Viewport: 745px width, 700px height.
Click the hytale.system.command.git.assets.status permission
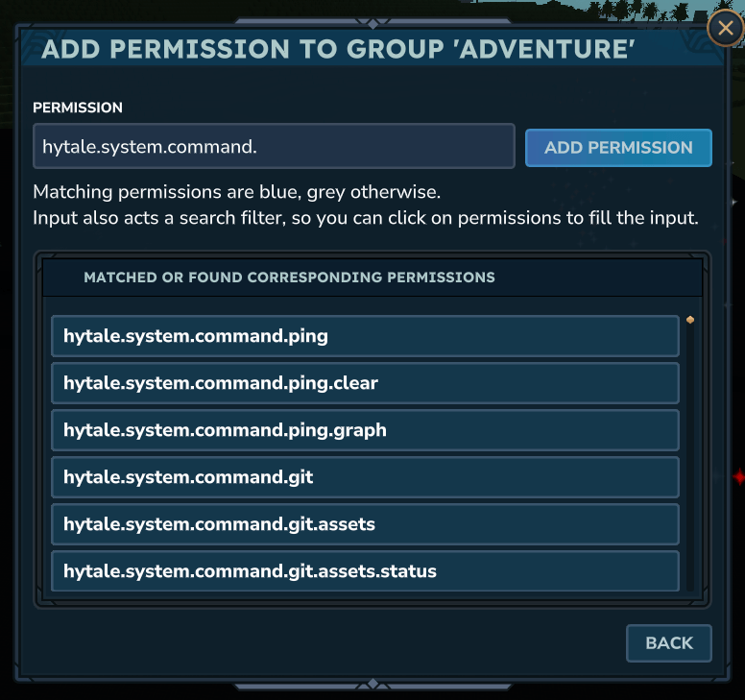(365, 571)
